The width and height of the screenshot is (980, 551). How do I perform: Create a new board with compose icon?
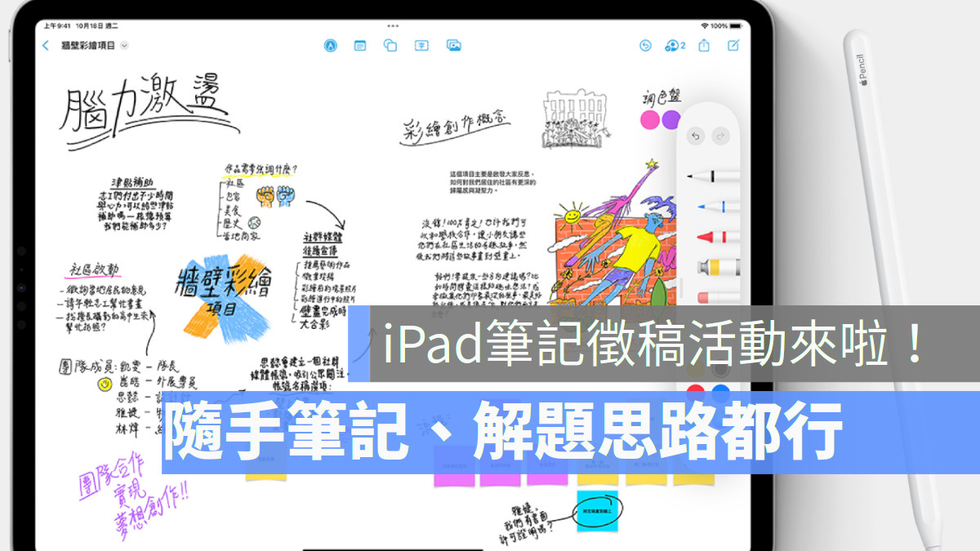point(733,45)
